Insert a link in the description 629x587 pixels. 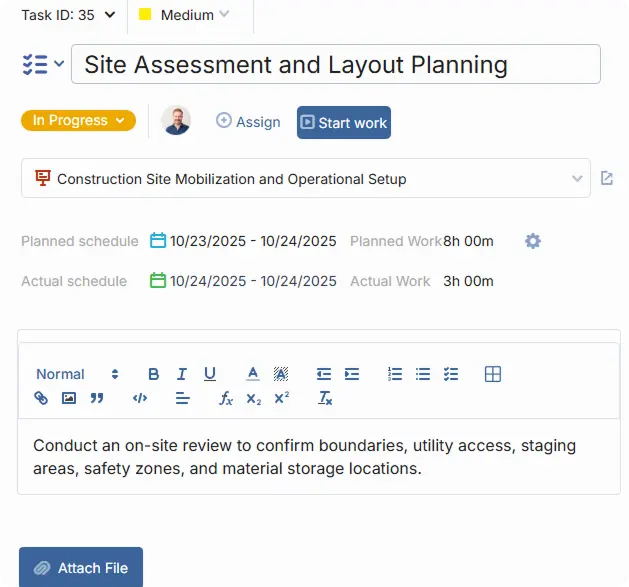click(x=41, y=398)
